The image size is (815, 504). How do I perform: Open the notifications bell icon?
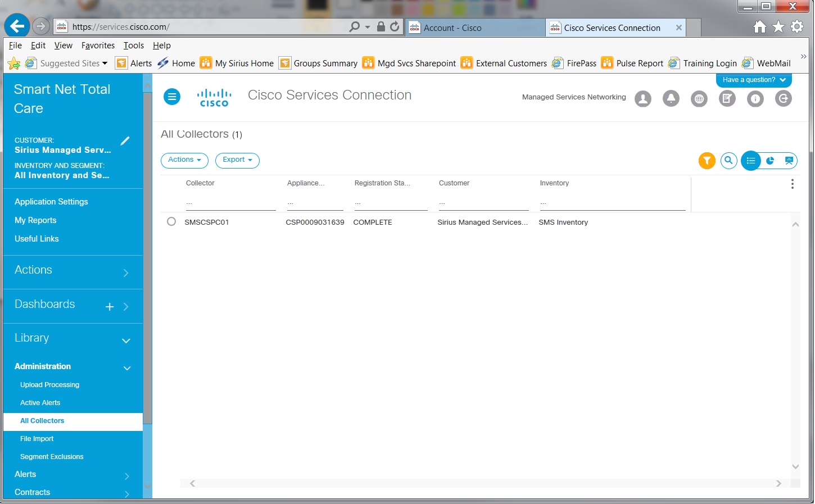click(x=671, y=99)
